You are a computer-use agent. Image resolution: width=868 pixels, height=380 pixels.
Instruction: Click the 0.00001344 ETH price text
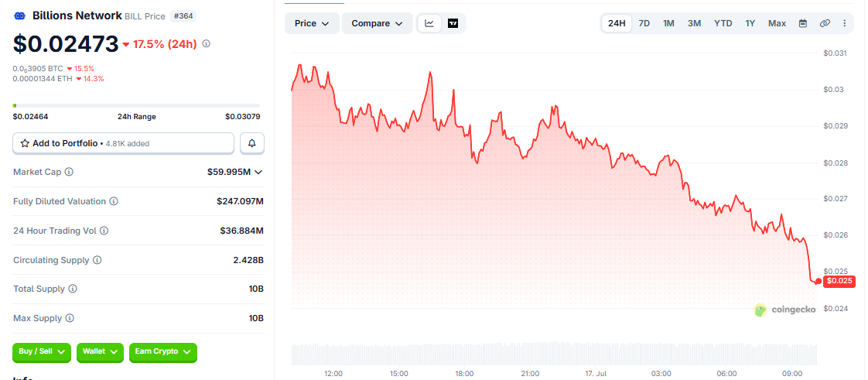pyautogui.click(x=43, y=79)
